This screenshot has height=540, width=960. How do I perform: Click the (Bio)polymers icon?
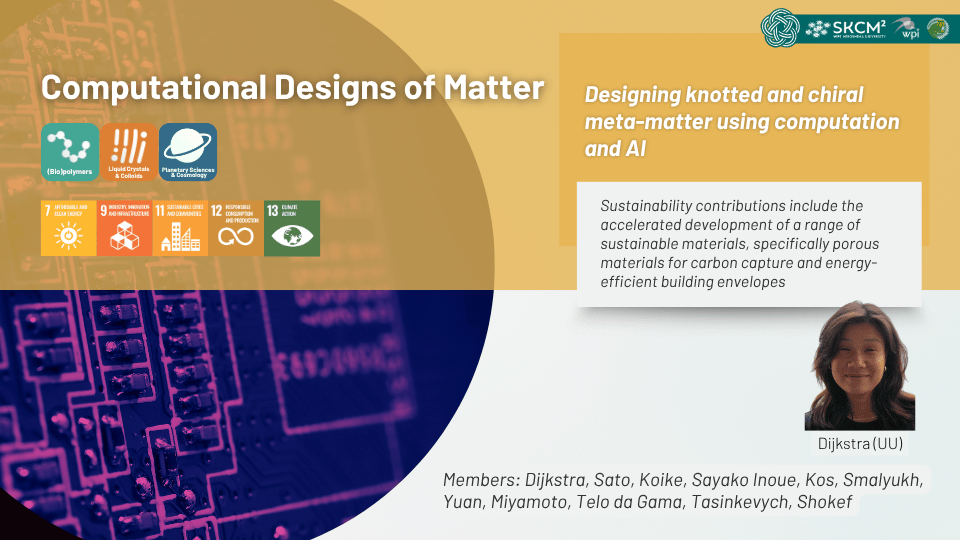[x=70, y=153]
